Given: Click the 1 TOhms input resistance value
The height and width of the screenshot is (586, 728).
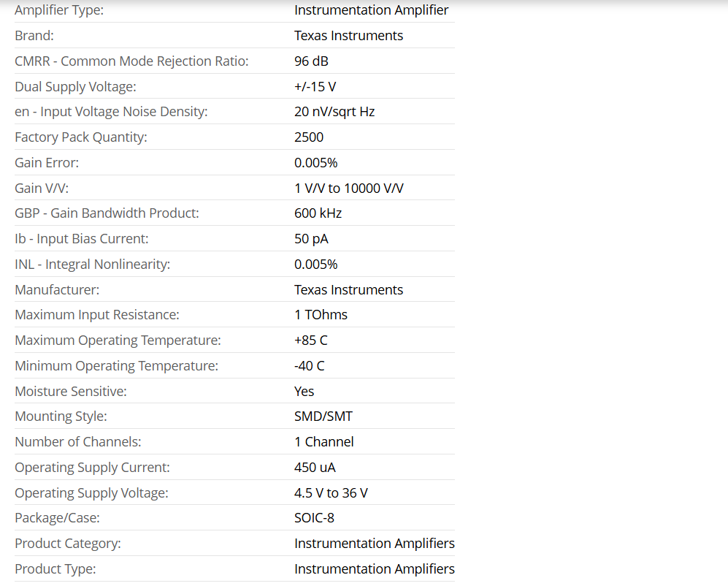Looking at the screenshot, I should pyautogui.click(x=321, y=315).
